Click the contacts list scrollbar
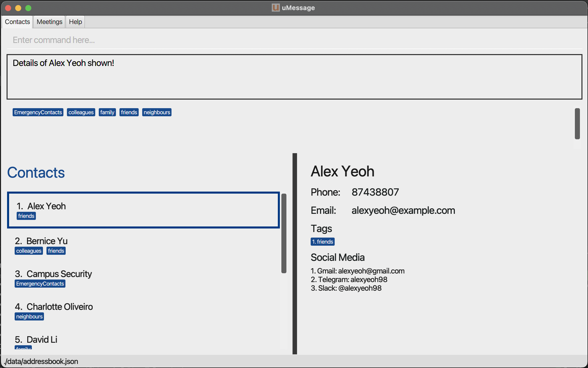The width and height of the screenshot is (588, 368). click(x=284, y=233)
